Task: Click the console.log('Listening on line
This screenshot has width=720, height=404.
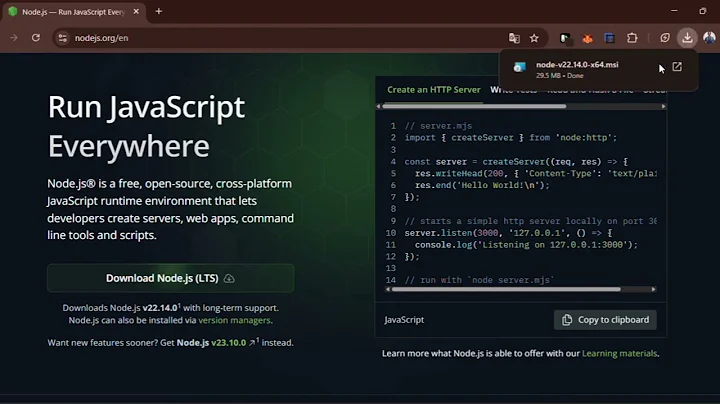Action: coord(526,245)
